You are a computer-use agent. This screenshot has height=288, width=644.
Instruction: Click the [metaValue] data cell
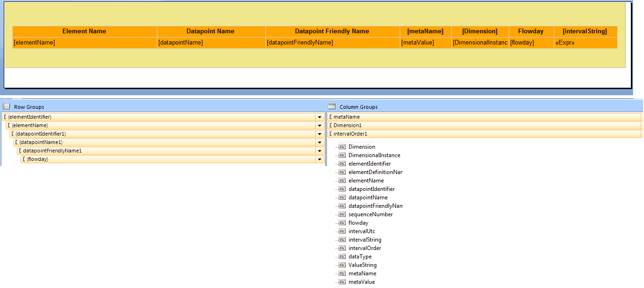pyautogui.click(x=426, y=43)
